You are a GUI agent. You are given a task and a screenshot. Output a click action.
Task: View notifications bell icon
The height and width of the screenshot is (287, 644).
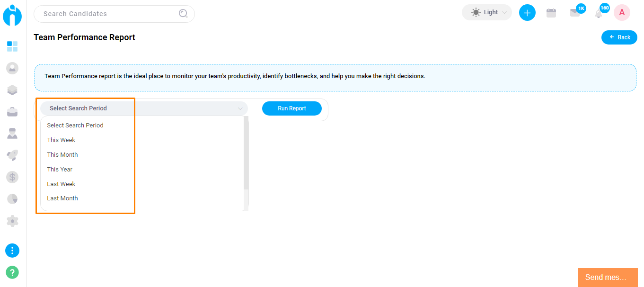point(599,13)
